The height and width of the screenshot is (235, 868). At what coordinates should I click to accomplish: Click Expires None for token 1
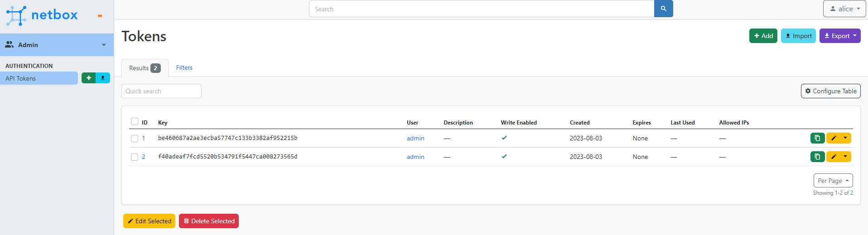[640, 138]
